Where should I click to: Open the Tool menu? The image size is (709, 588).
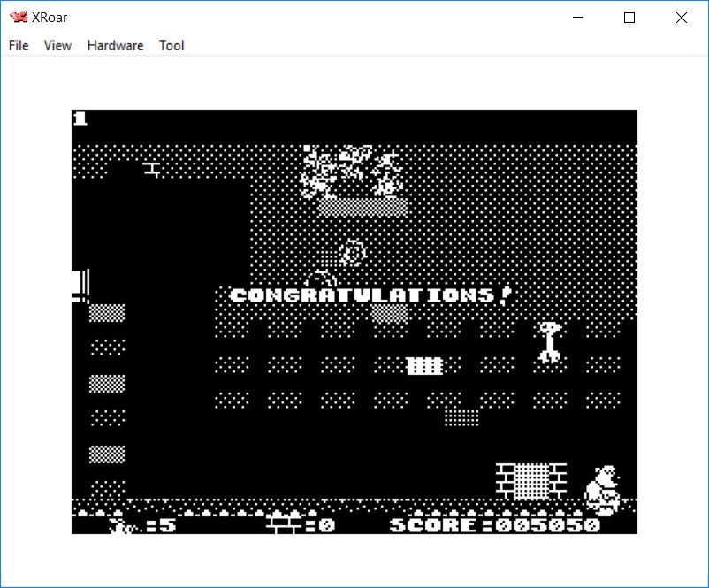[x=172, y=45]
